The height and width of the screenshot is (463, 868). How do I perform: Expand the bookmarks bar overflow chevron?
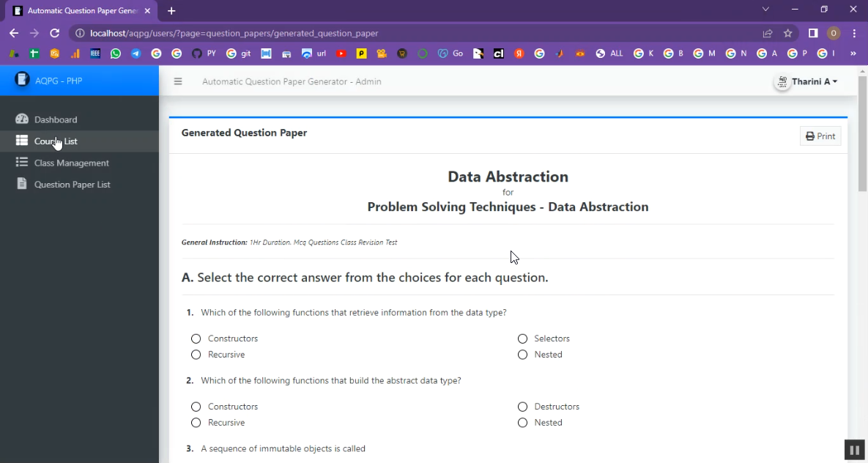[x=853, y=53]
